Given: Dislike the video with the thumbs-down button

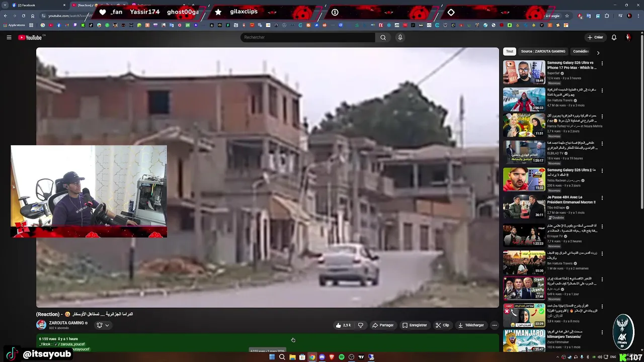Looking at the screenshot, I should (360, 325).
